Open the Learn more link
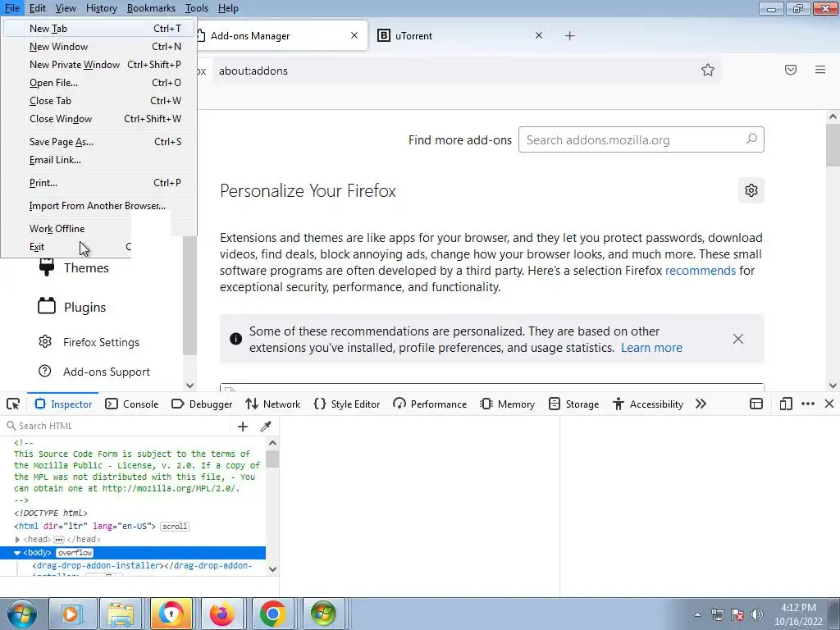 tap(651, 348)
